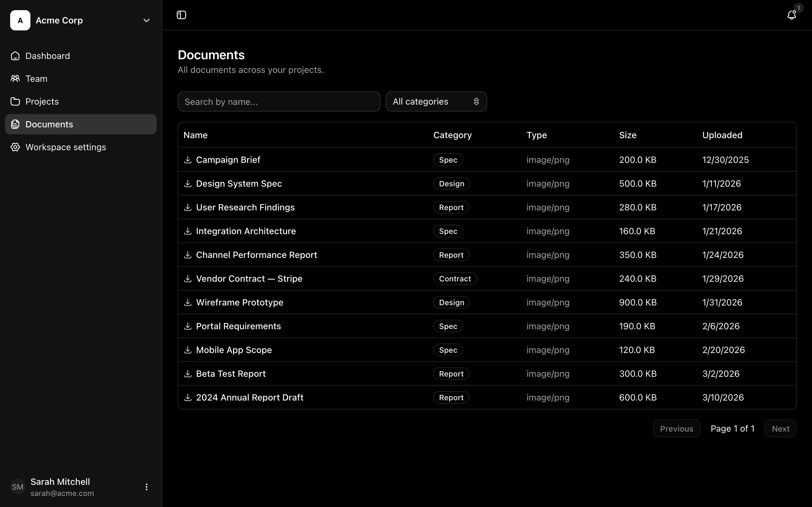Click the Next page button

tap(780, 428)
